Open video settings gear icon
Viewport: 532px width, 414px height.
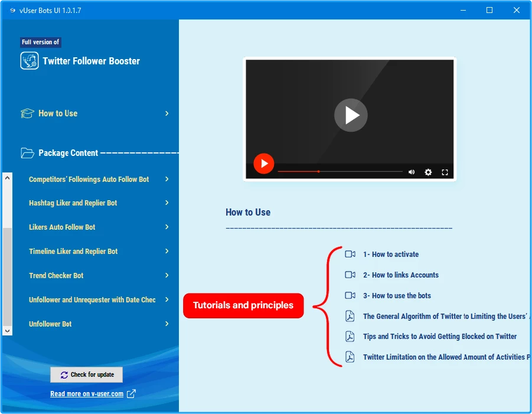(x=428, y=172)
